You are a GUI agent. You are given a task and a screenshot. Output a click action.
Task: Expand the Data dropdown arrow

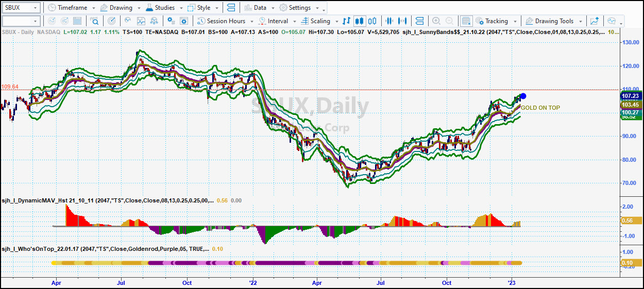point(272,8)
